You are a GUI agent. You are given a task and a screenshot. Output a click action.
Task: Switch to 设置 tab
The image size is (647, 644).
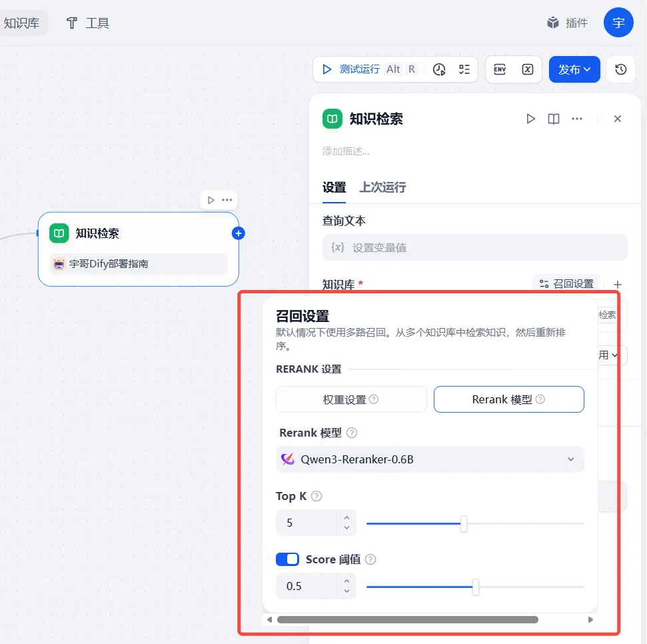pyautogui.click(x=334, y=187)
